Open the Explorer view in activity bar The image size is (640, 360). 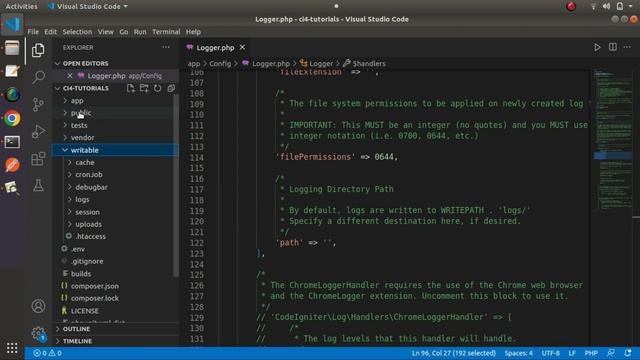pos(38,50)
